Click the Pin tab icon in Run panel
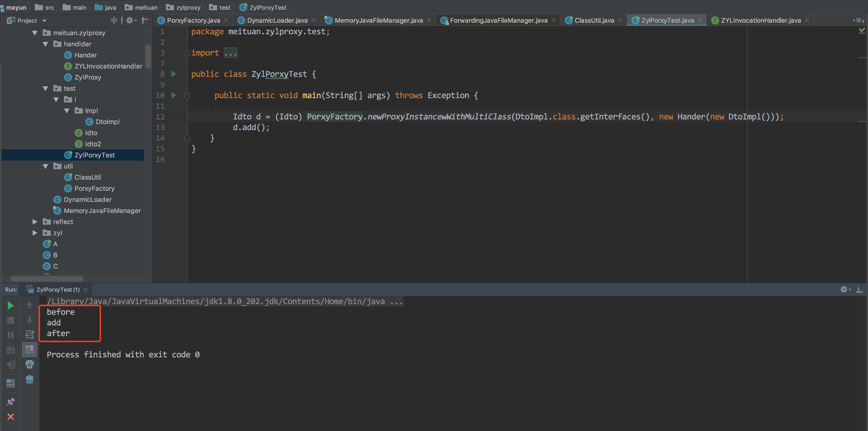868x431 pixels. pyautogui.click(x=10, y=401)
